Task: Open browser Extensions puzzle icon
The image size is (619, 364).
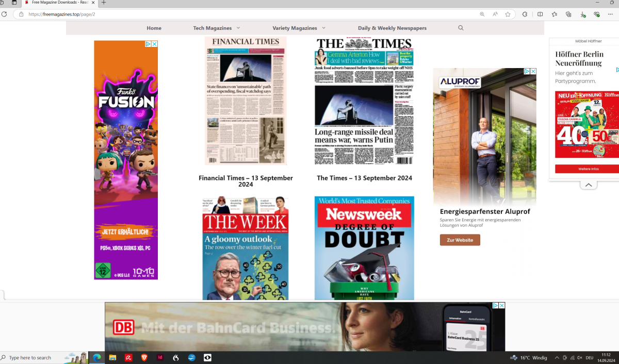Action: (x=525, y=14)
